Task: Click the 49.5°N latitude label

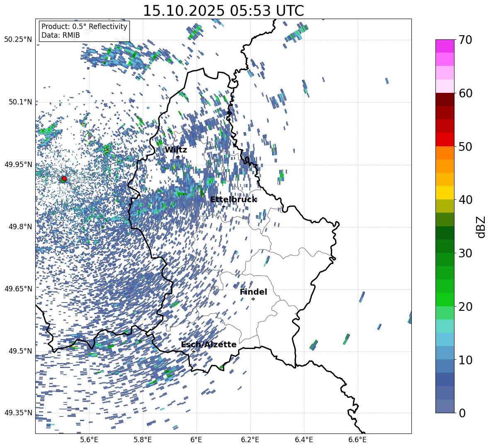Action: pyautogui.click(x=20, y=351)
